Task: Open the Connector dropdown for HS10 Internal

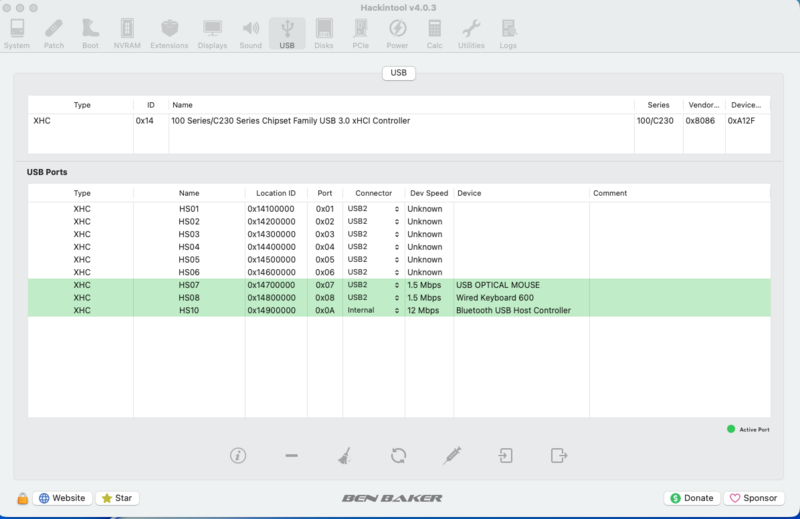Action: pos(373,310)
